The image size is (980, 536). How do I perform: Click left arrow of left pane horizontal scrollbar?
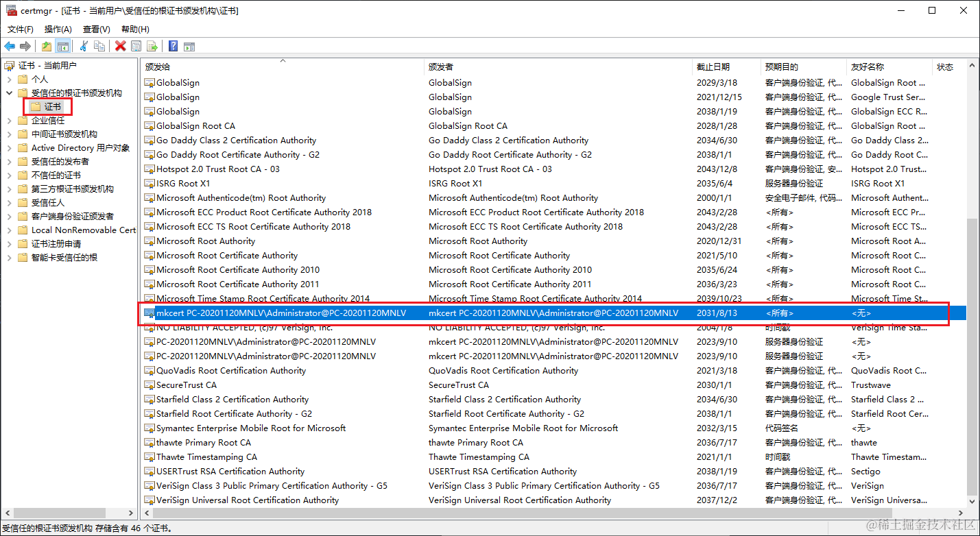[8, 513]
